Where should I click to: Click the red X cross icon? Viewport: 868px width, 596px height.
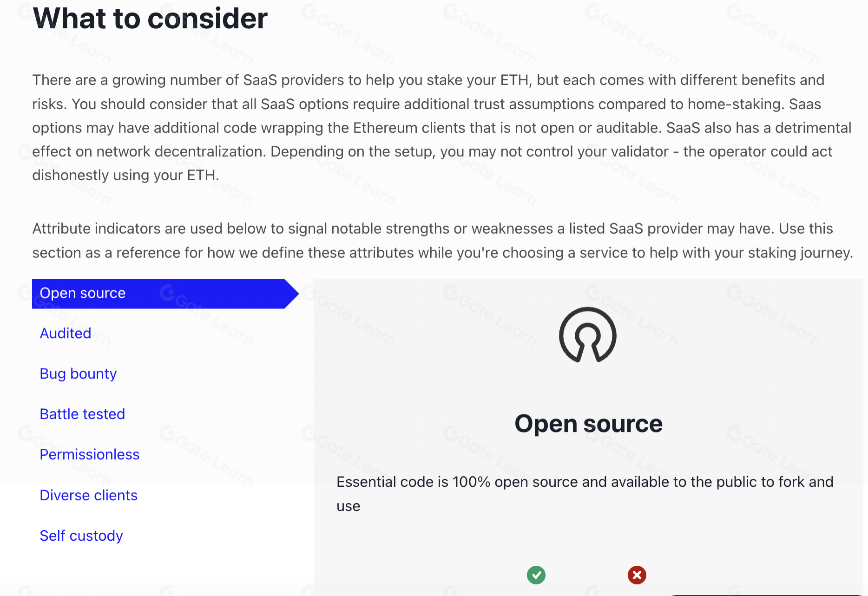(637, 575)
